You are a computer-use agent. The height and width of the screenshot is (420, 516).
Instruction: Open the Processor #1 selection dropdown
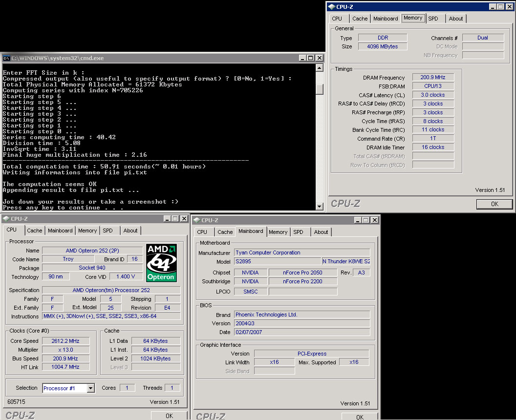(x=91, y=388)
